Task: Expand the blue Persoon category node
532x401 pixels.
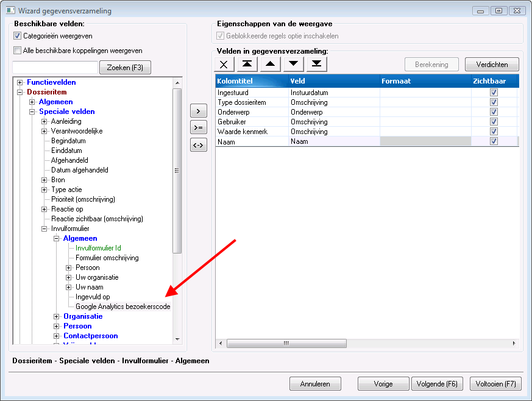Action: coord(56,327)
